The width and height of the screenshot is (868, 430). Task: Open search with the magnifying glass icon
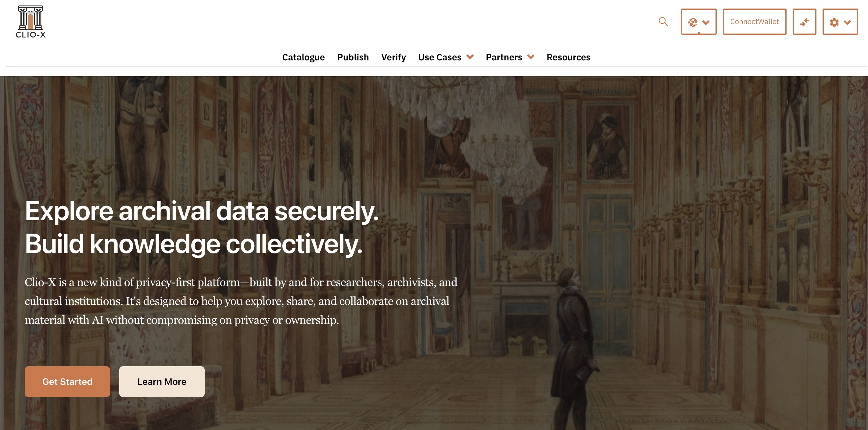coord(663,22)
